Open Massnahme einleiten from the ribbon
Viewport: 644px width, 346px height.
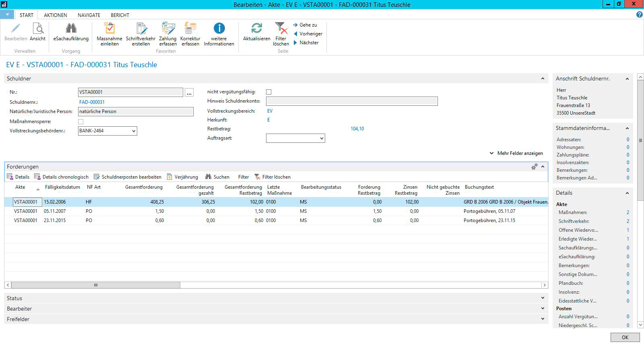pos(109,29)
